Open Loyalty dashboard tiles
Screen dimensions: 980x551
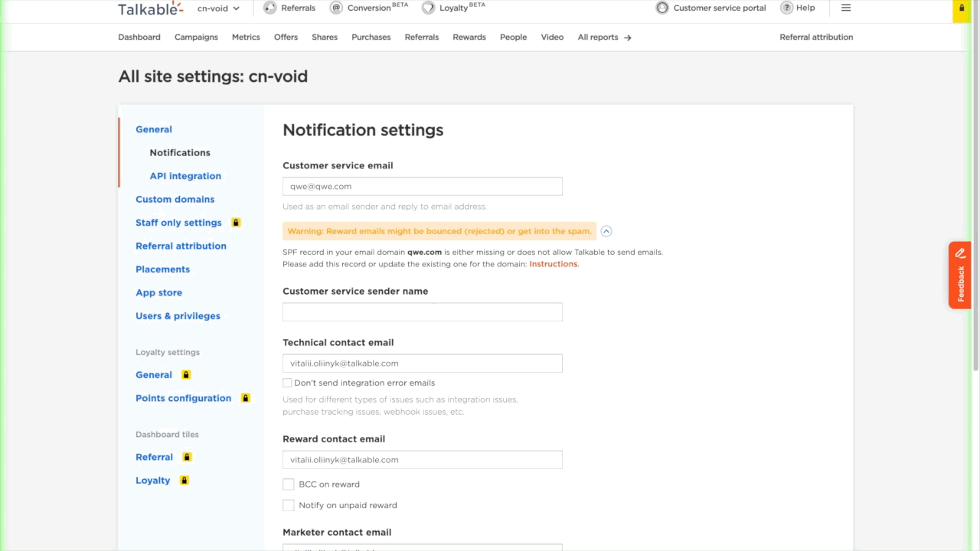tap(152, 481)
